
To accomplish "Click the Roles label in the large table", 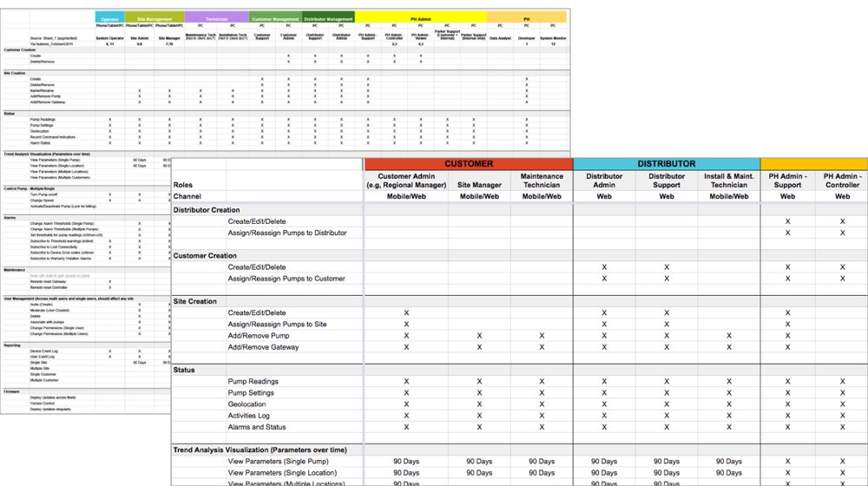I will tap(183, 185).
